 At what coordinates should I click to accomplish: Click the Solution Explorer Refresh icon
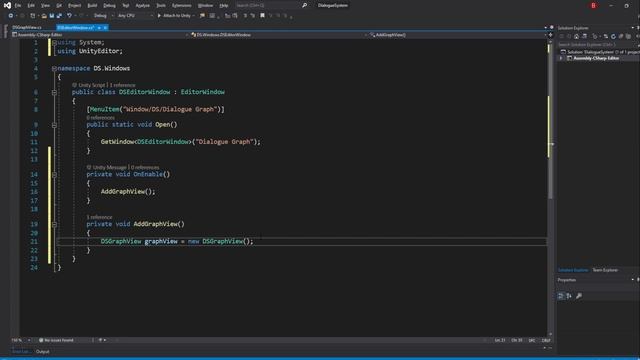click(x=613, y=36)
